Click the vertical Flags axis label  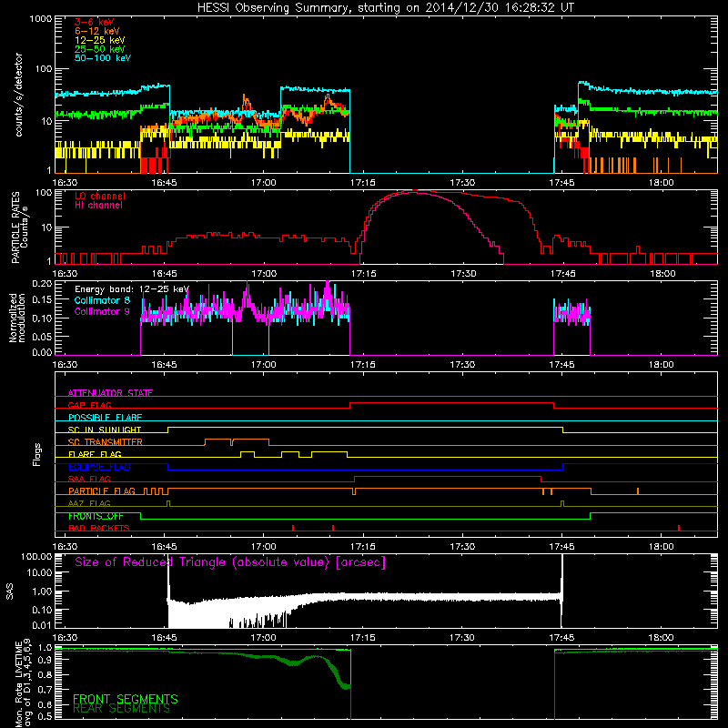[37, 454]
